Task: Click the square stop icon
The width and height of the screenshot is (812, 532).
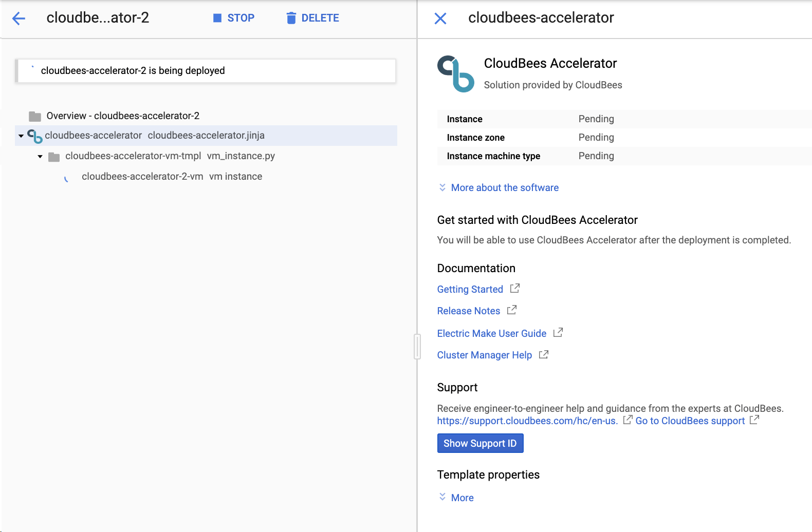Action: pyautogui.click(x=217, y=18)
